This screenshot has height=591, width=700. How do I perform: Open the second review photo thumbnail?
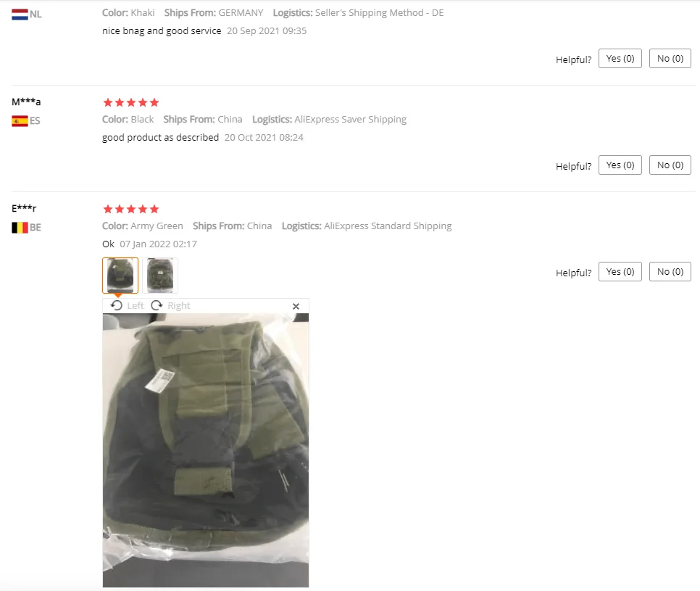click(x=160, y=275)
